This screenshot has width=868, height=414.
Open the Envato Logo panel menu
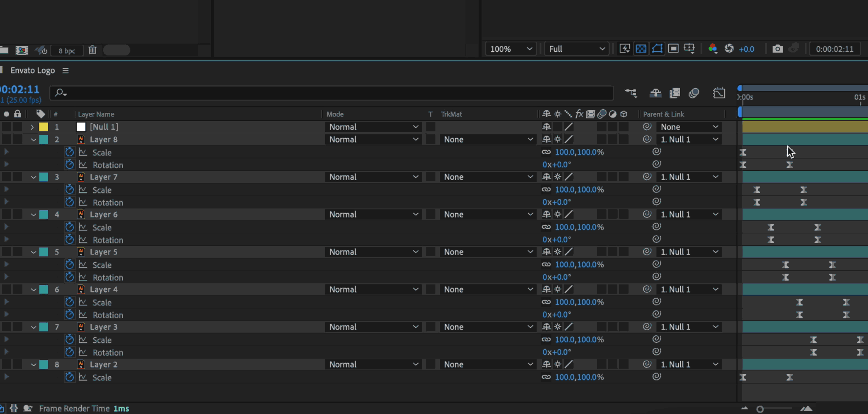click(65, 71)
